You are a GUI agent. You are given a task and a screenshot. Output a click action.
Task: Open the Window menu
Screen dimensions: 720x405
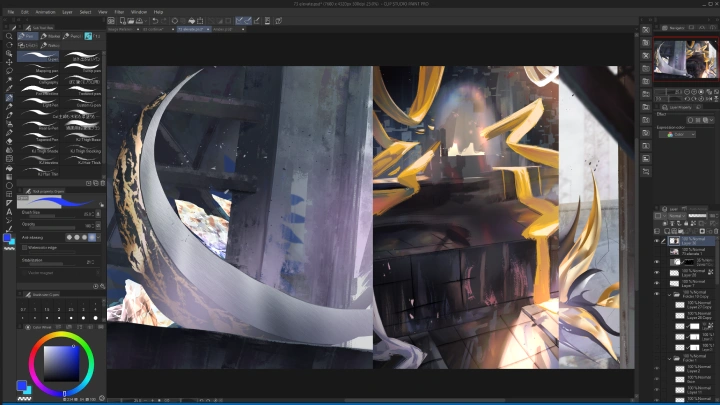click(x=139, y=12)
